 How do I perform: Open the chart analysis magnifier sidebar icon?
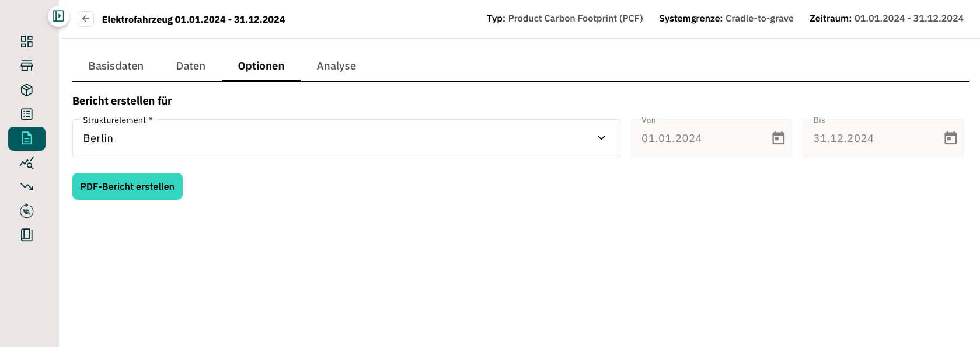click(x=27, y=163)
